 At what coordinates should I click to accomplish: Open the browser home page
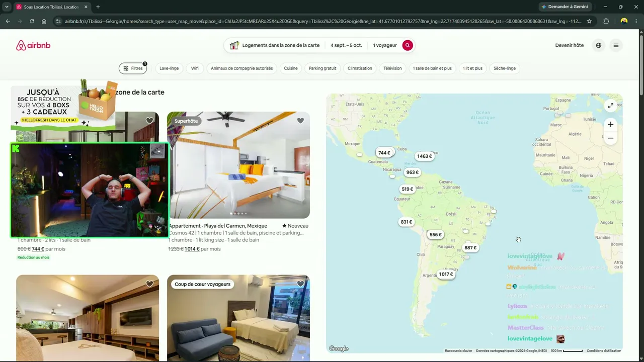point(44,21)
